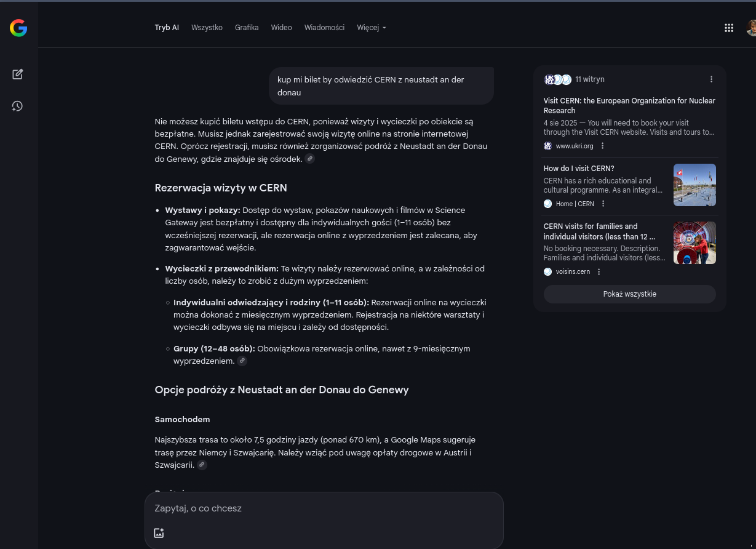Open the three-dot menu beside Home | CERN

[x=603, y=204]
